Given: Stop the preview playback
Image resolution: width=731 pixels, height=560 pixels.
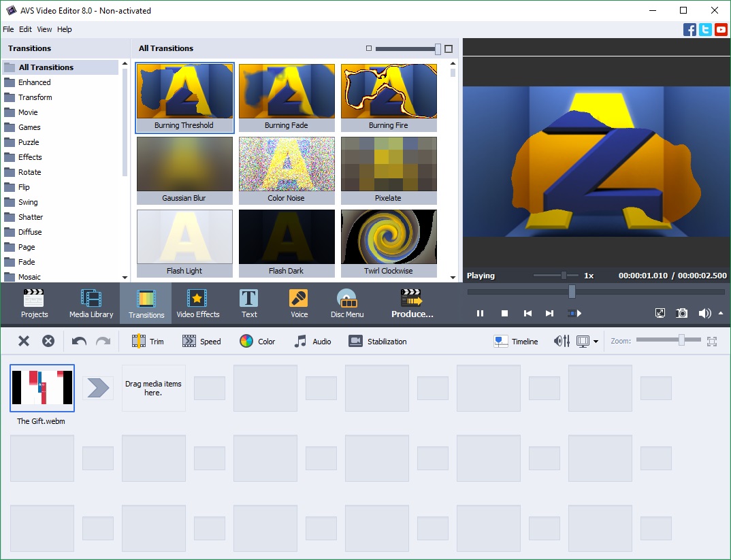Looking at the screenshot, I should click(504, 314).
